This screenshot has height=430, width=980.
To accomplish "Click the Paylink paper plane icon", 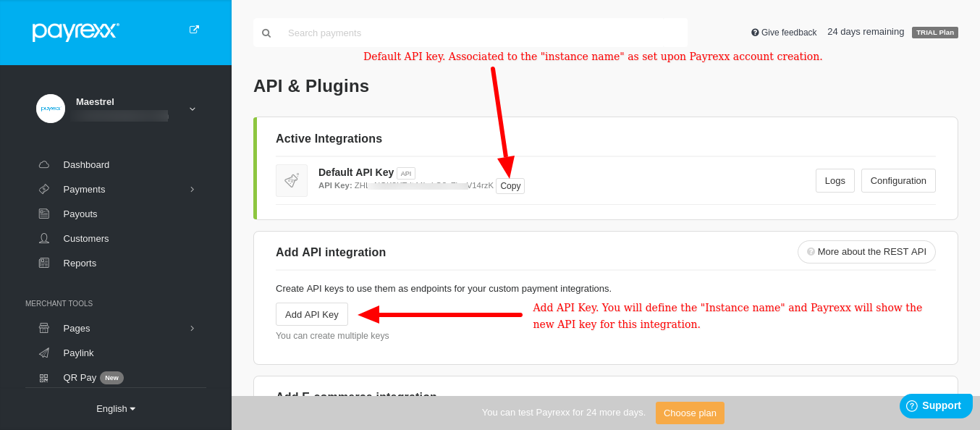I will pyautogui.click(x=44, y=353).
